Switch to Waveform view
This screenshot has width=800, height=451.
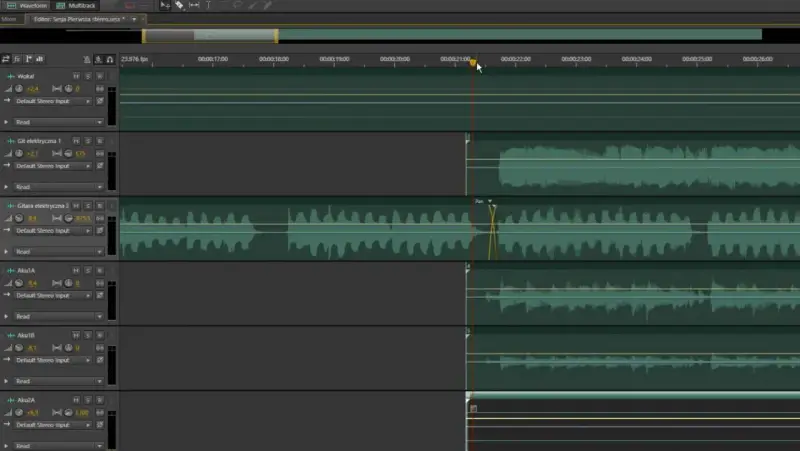(x=28, y=6)
